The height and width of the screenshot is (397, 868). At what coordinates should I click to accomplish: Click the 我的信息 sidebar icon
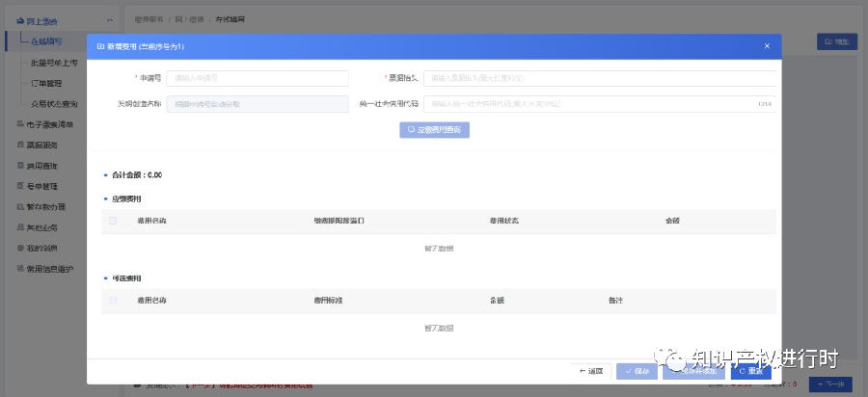point(20,249)
